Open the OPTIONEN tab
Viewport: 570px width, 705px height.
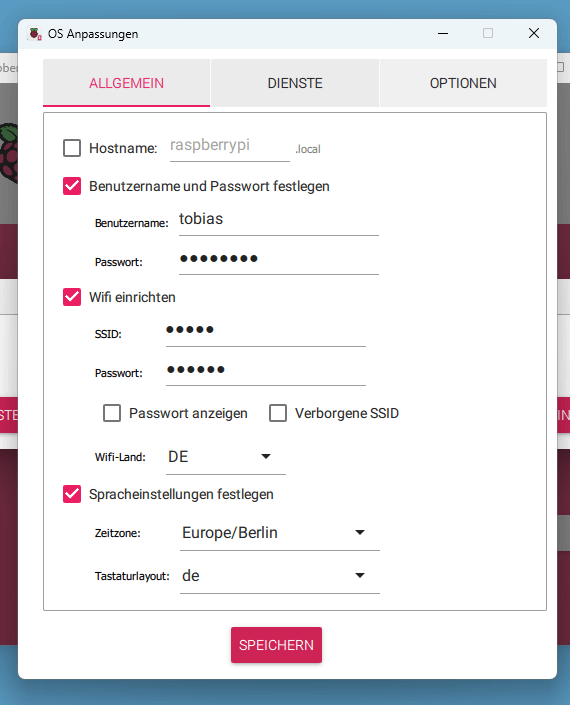point(463,83)
